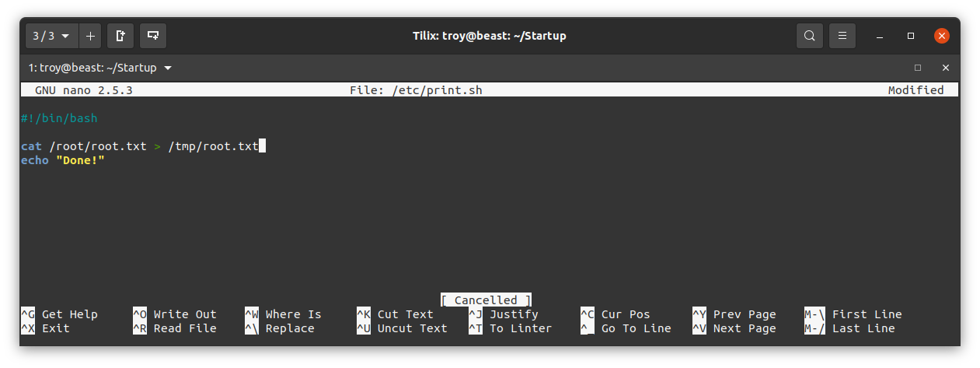The image size is (980, 368).
Task: Click the "Done!" string in echo line
Action: pos(80,160)
